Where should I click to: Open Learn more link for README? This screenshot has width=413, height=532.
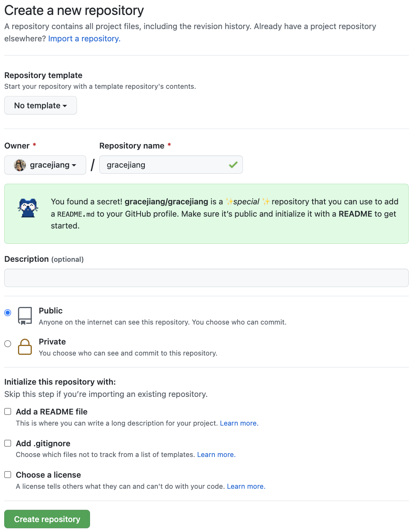(x=239, y=423)
